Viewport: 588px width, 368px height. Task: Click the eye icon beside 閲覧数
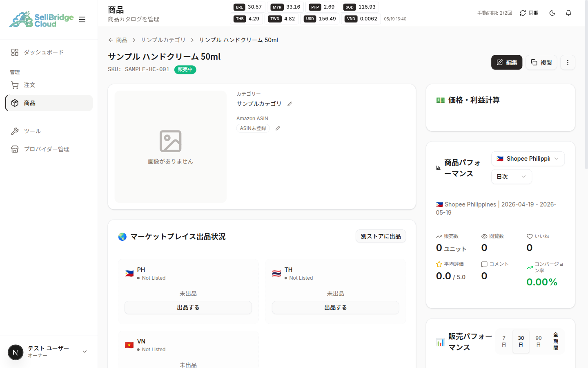[484, 236]
